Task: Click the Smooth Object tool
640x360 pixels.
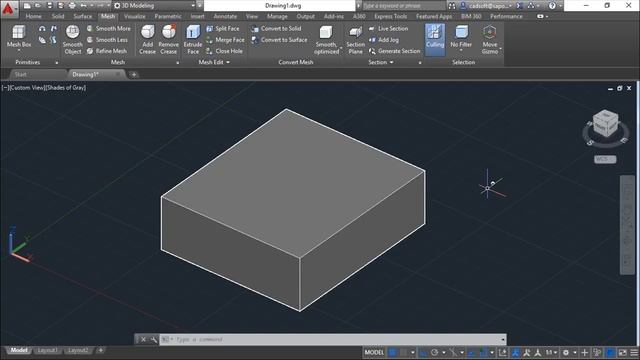Action: pyautogui.click(x=73, y=40)
